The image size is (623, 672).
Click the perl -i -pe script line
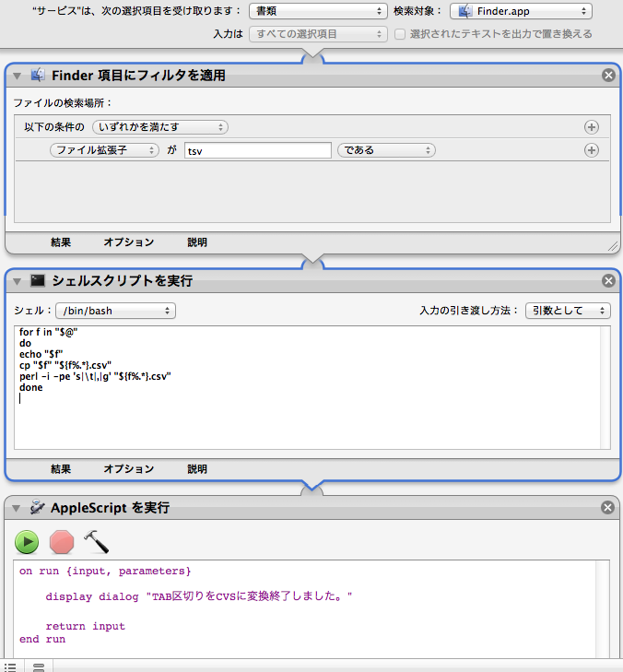pyautogui.click(x=95, y=376)
